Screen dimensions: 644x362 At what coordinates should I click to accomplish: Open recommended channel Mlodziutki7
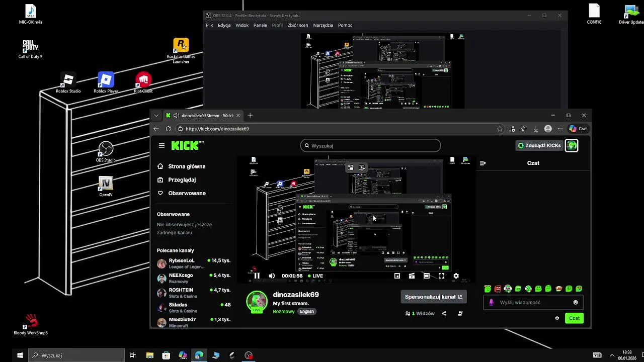[x=194, y=322]
